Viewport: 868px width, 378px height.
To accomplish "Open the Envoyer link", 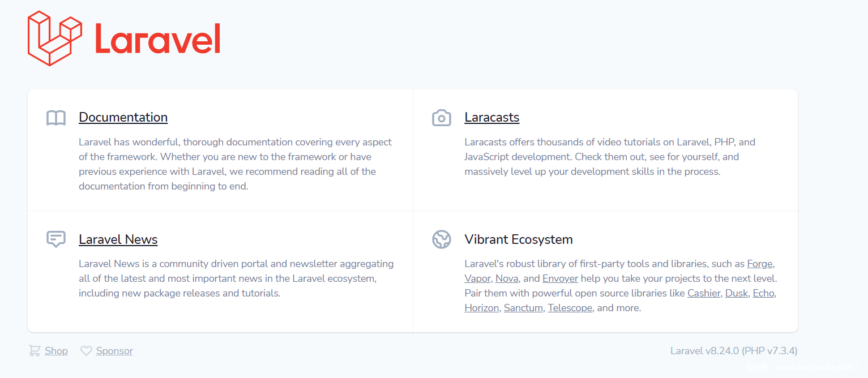I will coord(560,278).
